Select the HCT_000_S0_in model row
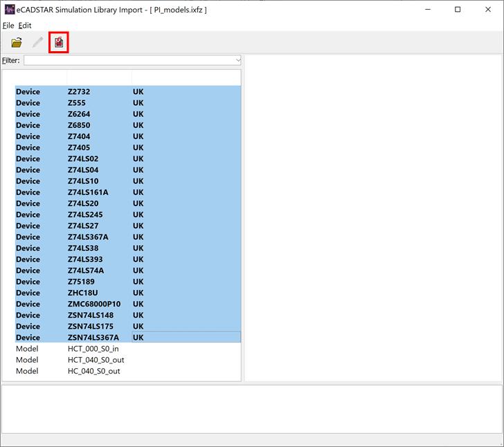 pyautogui.click(x=128, y=349)
